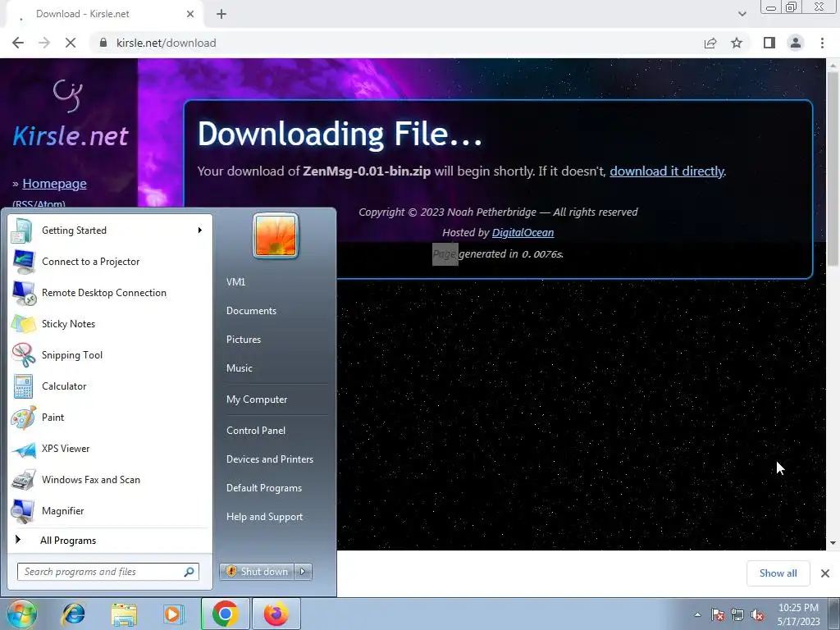Open Pictures library
This screenshot has height=630, width=840.
243,340
